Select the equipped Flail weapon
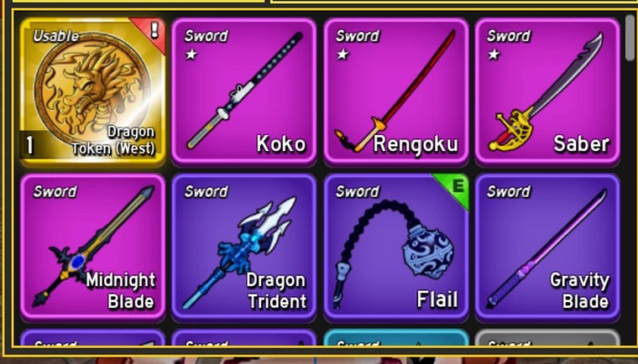 396,247
